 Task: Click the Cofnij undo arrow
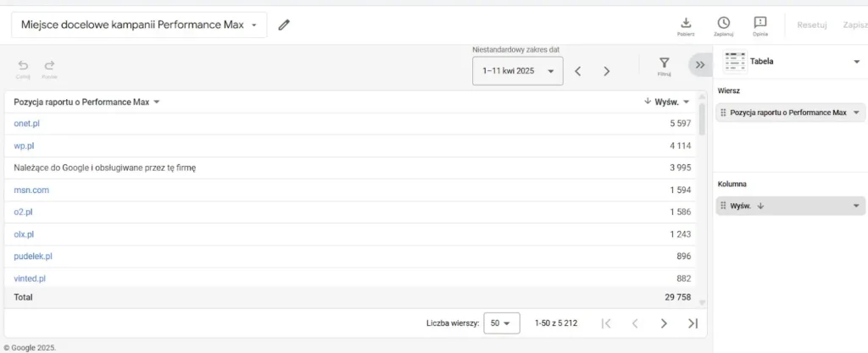coord(23,65)
